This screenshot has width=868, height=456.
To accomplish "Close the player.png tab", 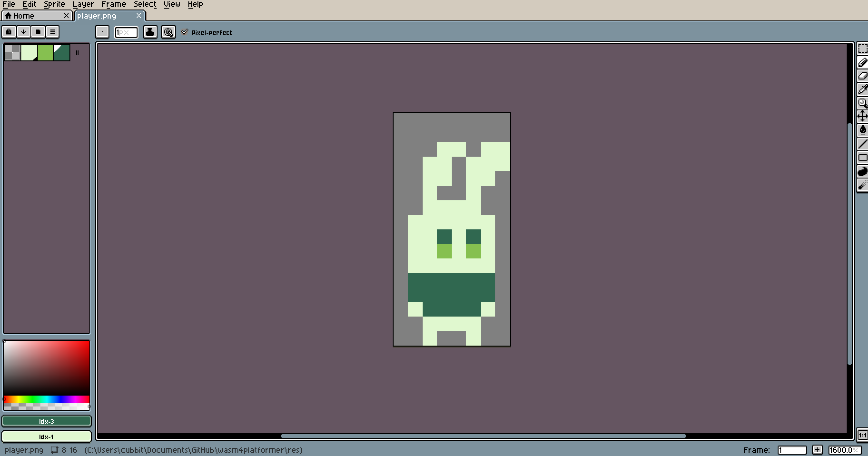I will 139,15.
